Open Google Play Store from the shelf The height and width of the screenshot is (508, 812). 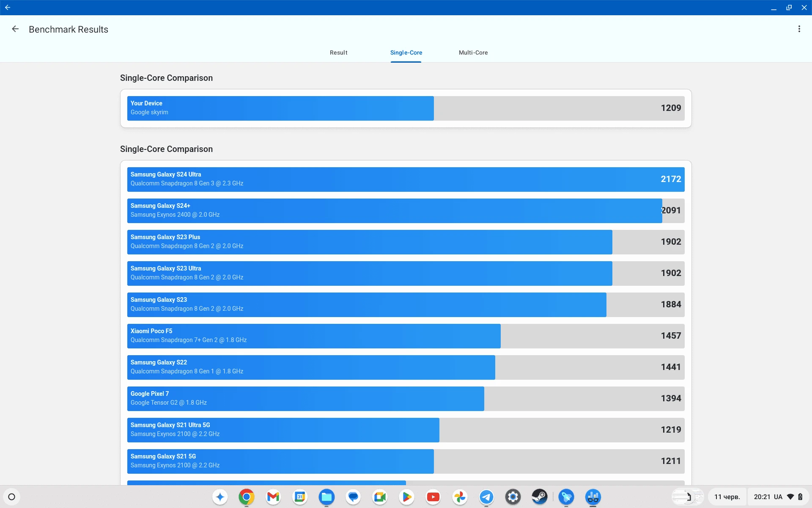point(406,497)
